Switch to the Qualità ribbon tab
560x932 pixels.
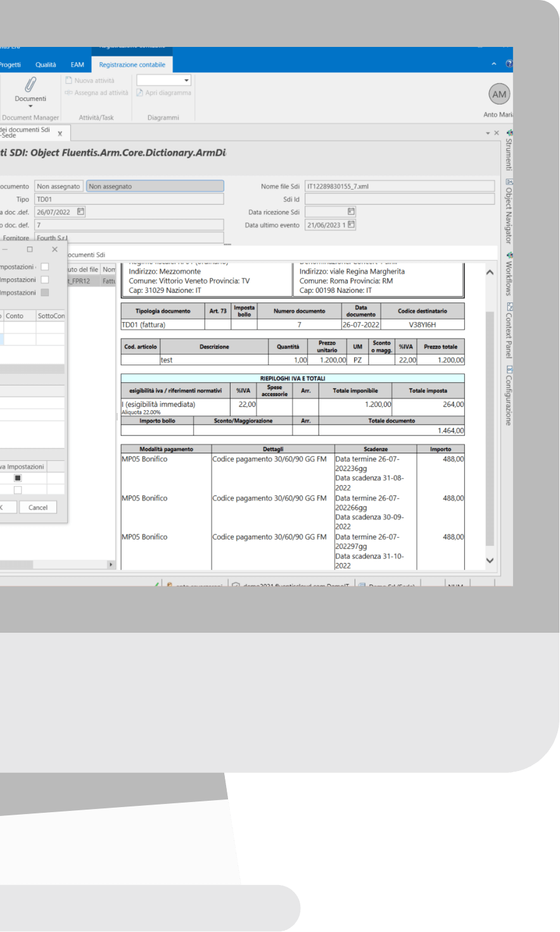coord(46,65)
